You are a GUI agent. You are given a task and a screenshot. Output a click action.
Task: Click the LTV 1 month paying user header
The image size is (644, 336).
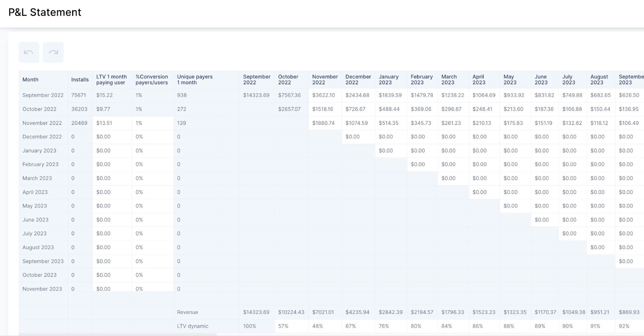tap(111, 80)
